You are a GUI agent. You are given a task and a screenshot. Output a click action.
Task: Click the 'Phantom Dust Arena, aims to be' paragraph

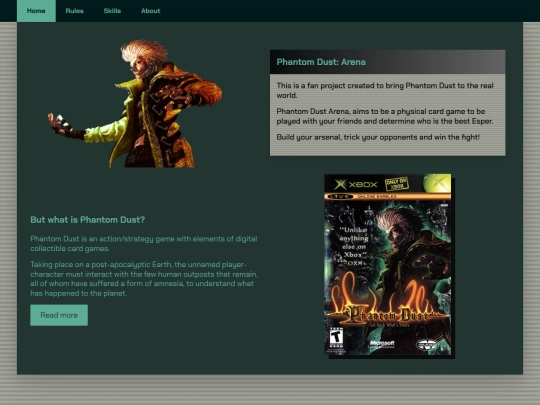[x=385, y=116]
